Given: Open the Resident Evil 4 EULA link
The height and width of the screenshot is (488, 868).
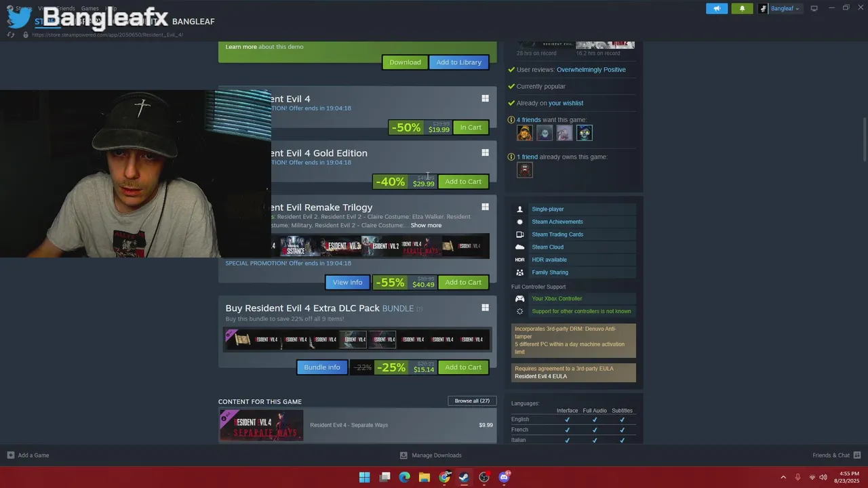Looking at the screenshot, I should [540, 376].
